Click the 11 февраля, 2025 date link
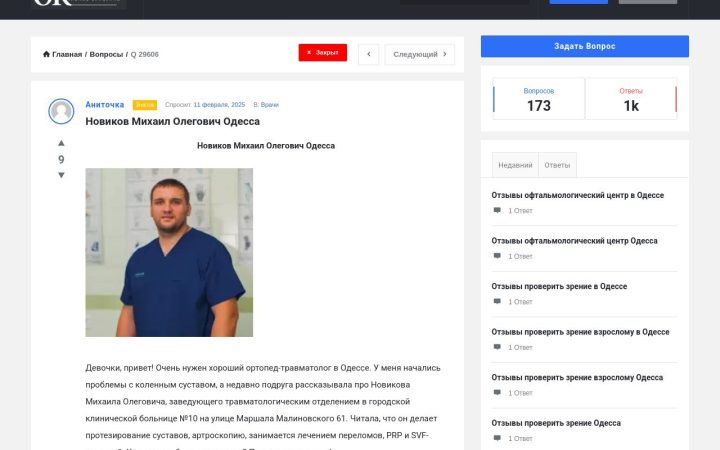 pyautogui.click(x=219, y=105)
